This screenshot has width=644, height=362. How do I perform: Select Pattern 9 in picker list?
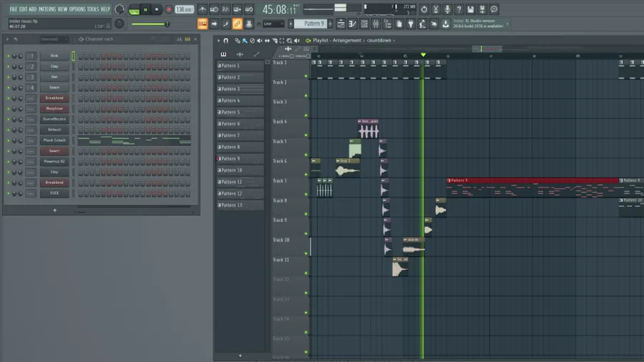240,159
